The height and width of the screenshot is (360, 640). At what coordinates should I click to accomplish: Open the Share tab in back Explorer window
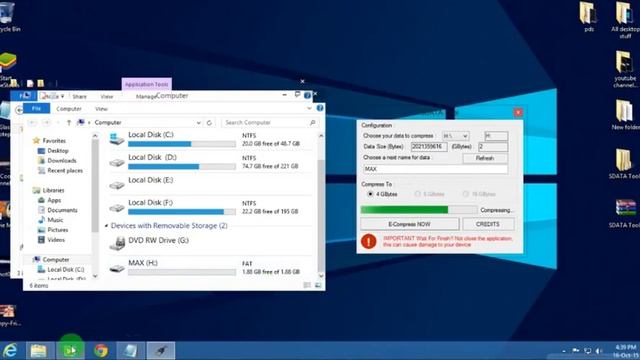(79, 96)
